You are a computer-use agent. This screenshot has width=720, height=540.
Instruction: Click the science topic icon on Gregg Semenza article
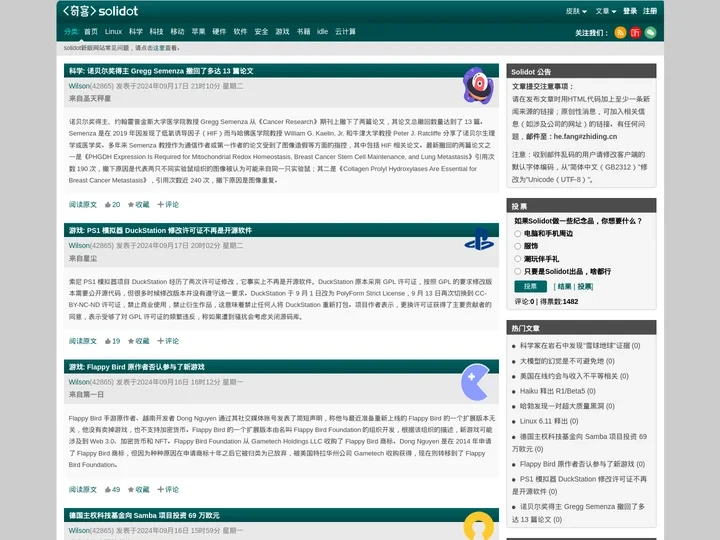[478, 86]
